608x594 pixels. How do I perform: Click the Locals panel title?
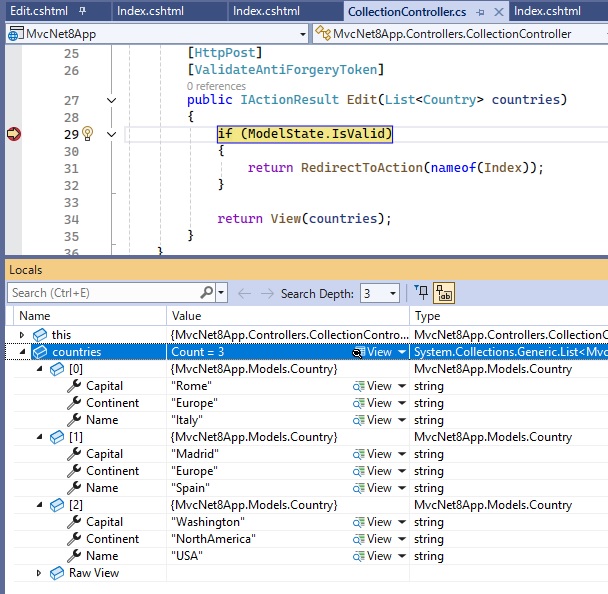point(26,270)
